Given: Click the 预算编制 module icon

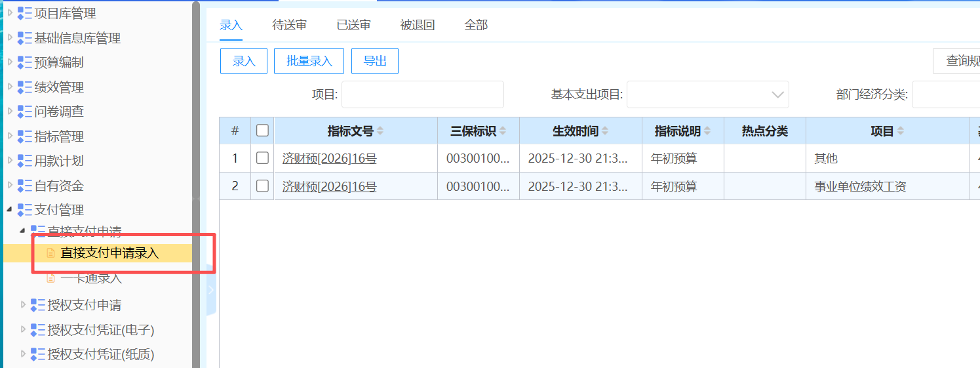Looking at the screenshot, I should (x=25, y=62).
